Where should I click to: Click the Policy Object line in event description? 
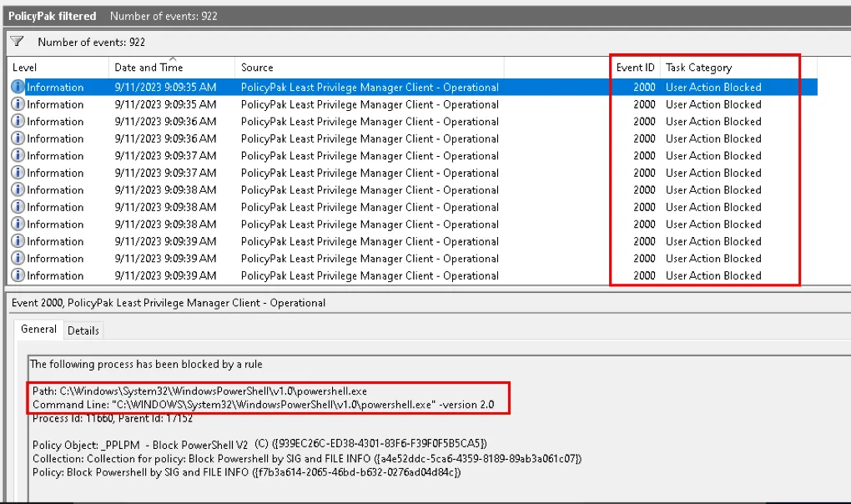259,443
